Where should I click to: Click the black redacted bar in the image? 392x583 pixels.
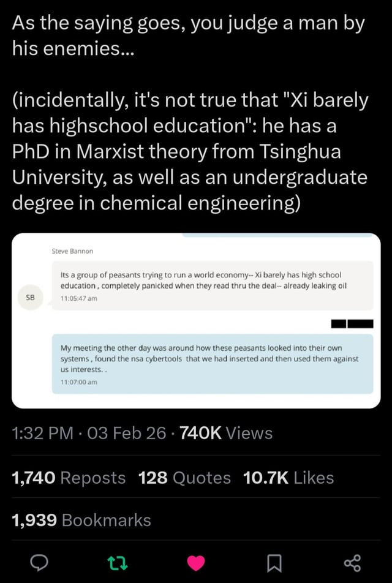tap(352, 324)
